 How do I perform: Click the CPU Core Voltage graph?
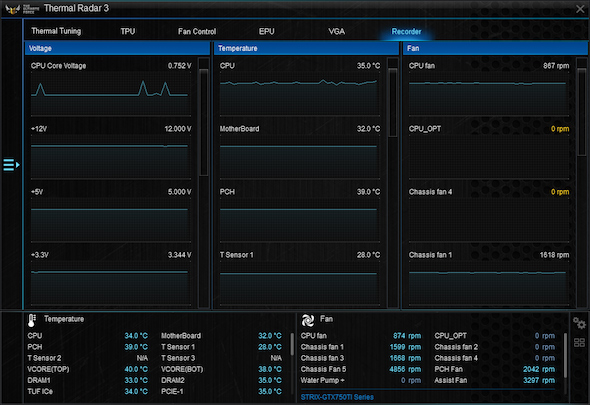pos(111,93)
